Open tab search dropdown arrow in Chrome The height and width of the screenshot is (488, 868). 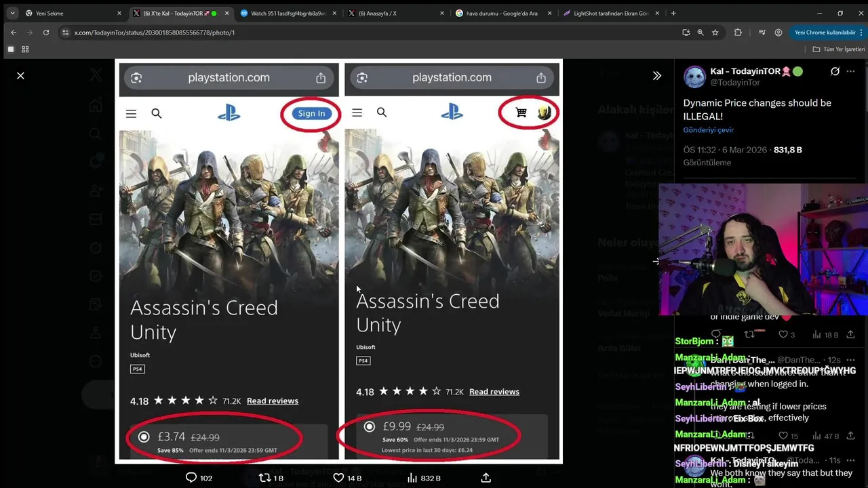[12, 13]
